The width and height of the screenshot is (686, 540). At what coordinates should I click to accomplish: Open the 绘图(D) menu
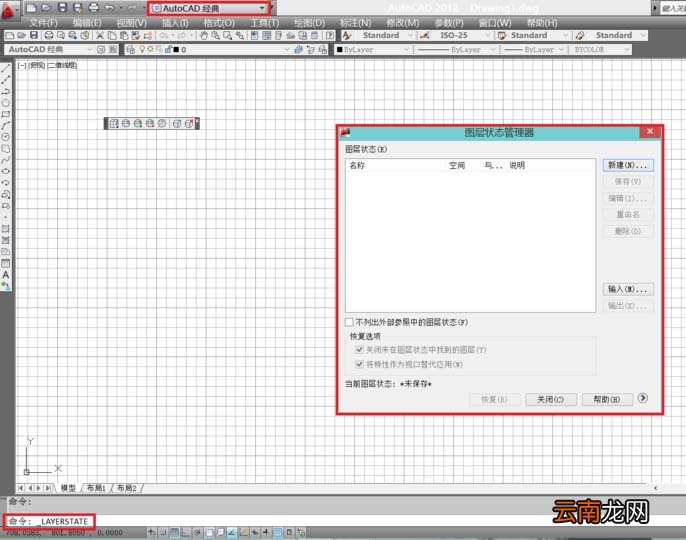click(x=309, y=23)
